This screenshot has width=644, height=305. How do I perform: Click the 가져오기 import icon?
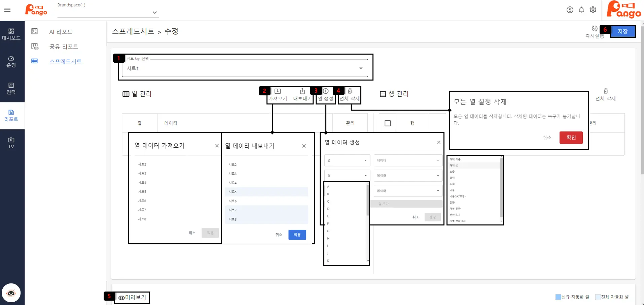click(x=278, y=91)
